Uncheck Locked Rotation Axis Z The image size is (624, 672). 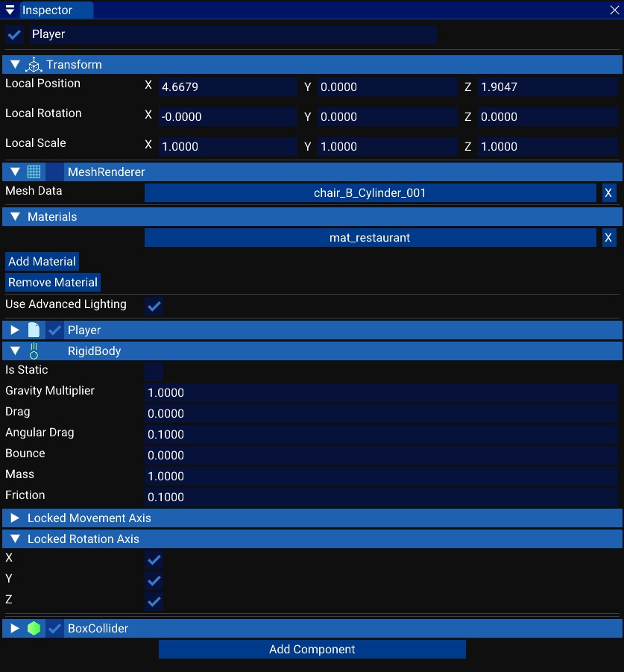(x=154, y=601)
